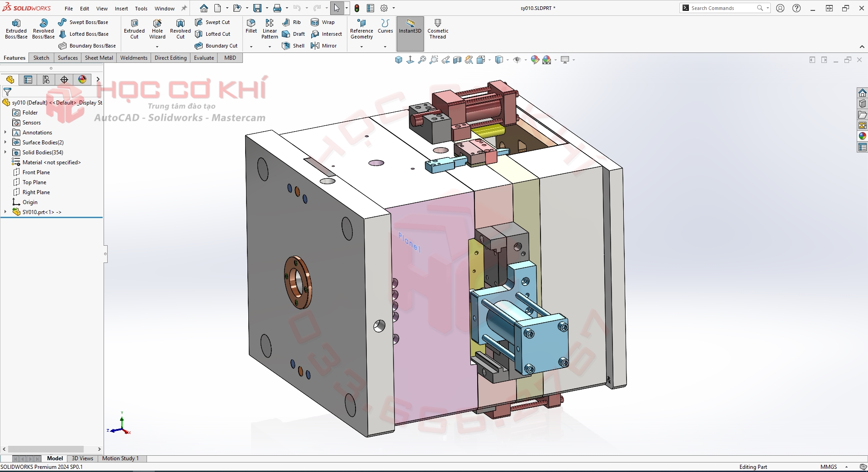Switch to the Surfaces tab
The width and height of the screenshot is (868, 472).
pyautogui.click(x=68, y=58)
